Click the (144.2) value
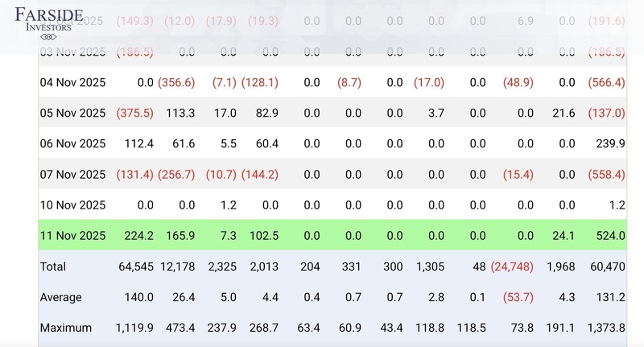This screenshot has width=644, height=347. pos(259,175)
